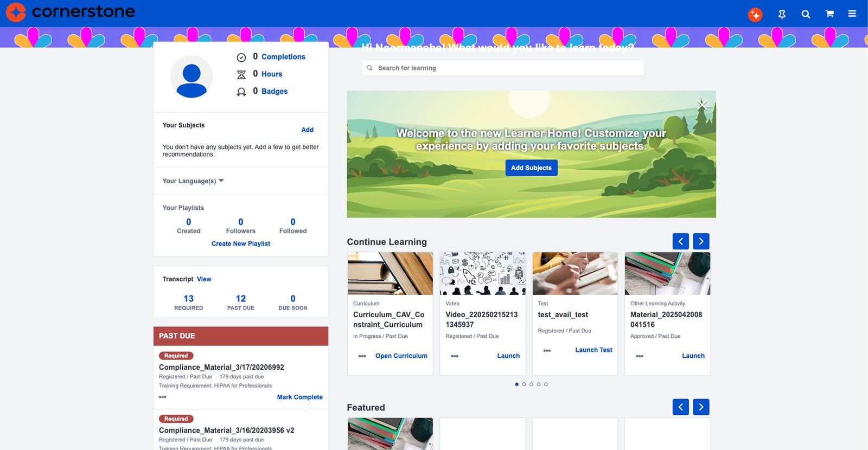Viewport: 868px width, 450px height.
Task: Click Mark Complete for Compliance_Material_3/17/20206992
Action: tap(299, 397)
